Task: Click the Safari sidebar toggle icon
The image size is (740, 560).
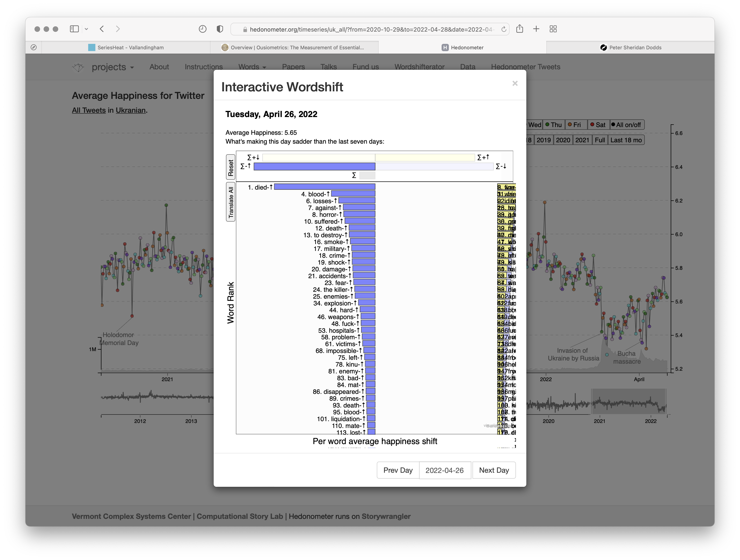Action: point(74,29)
